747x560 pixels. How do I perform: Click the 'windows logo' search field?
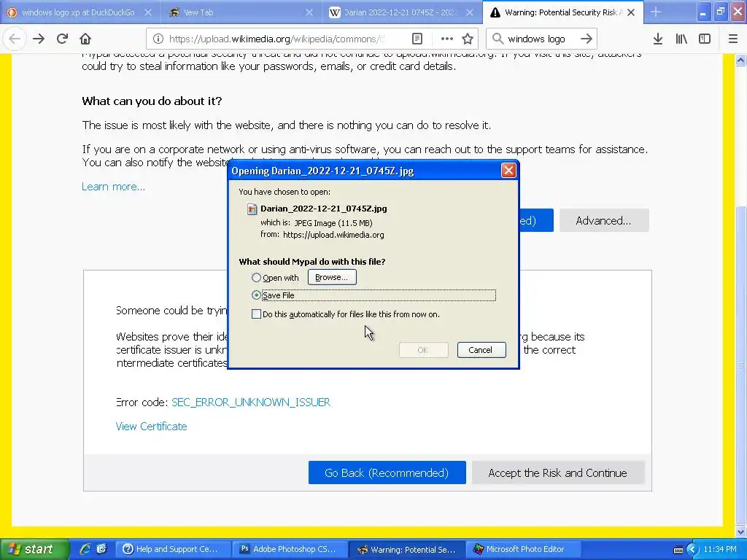point(541,39)
